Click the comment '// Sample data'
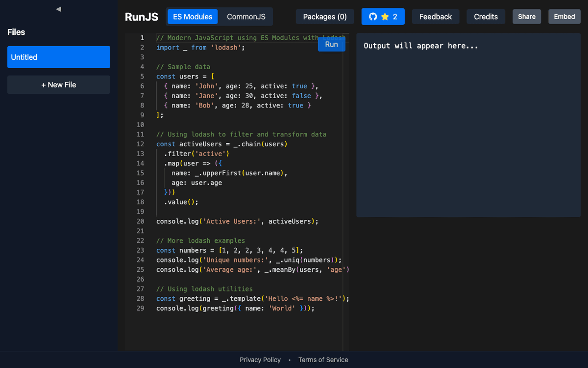The width and height of the screenshot is (588, 368). click(183, 67)
